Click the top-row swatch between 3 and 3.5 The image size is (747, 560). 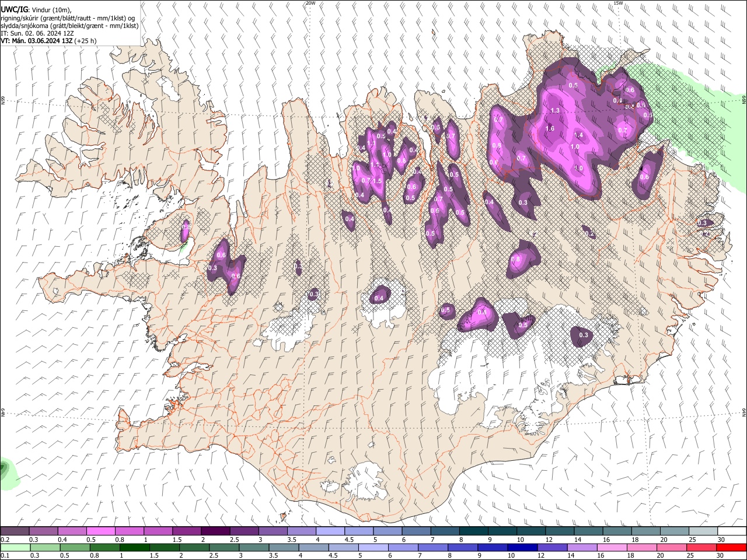coord(273,531)
